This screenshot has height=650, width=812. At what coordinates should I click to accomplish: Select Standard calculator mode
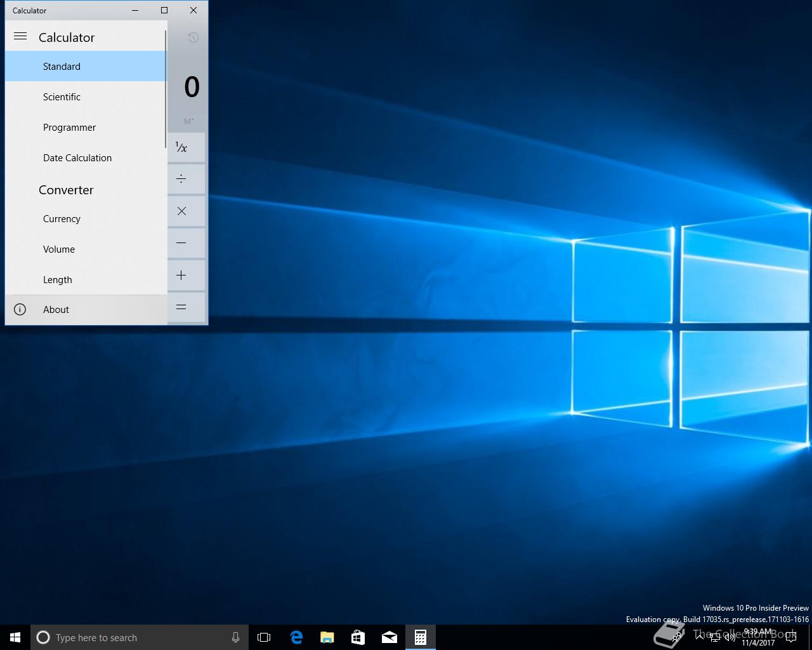pos(86,66)
